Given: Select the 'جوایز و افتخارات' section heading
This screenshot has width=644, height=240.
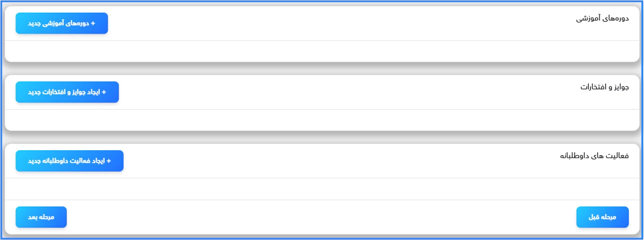Looking at the screenshot, I should 604,87.
